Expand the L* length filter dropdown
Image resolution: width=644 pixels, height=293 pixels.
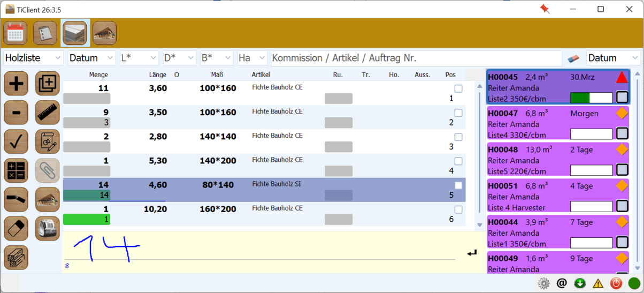point(139,58)
